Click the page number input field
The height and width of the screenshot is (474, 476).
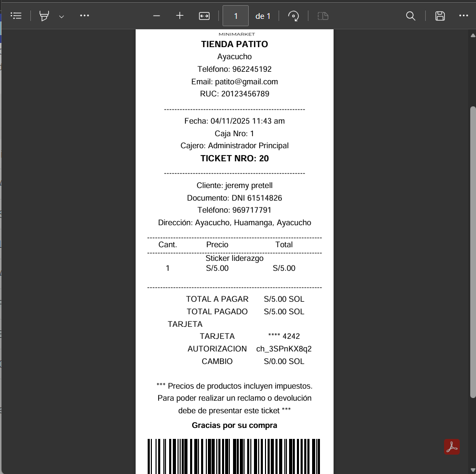click(236, 16)
